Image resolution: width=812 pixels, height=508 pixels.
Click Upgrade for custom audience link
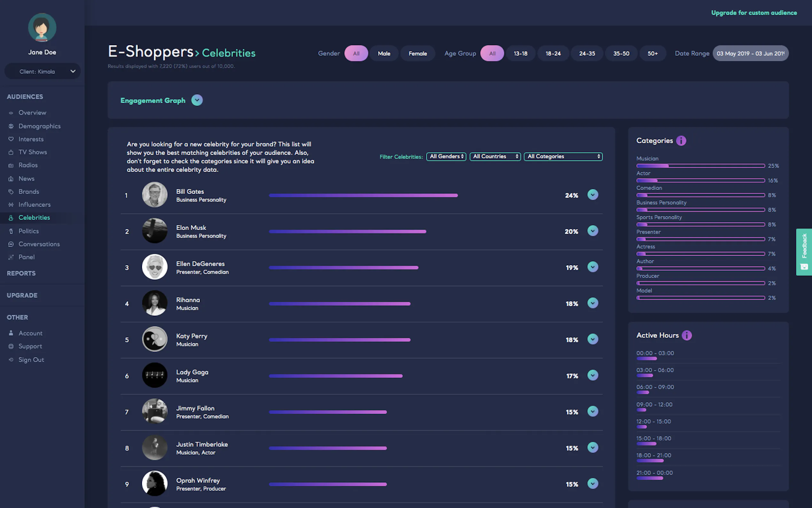(x=753, y=13)
